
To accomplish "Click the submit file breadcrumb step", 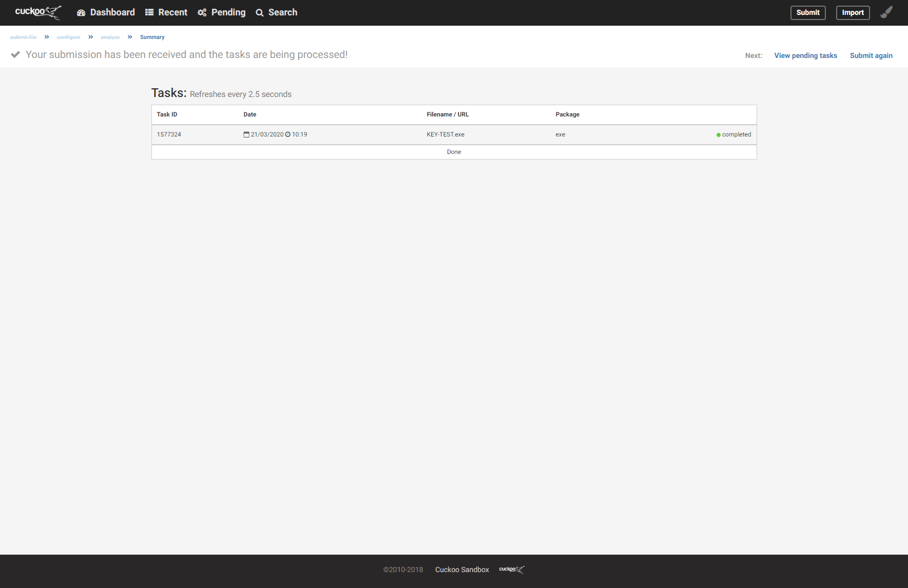I will [x=23, y=37].
